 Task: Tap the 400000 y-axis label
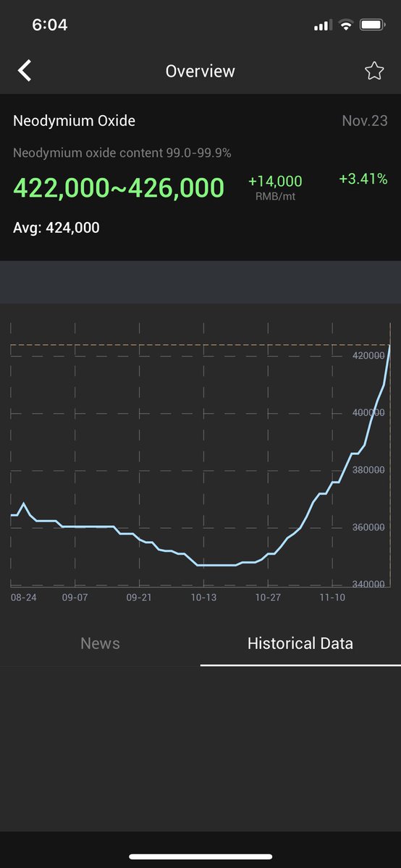368,412
